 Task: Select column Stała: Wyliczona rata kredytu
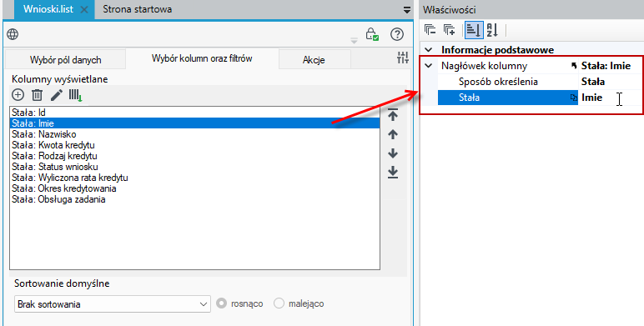(194, 178)
